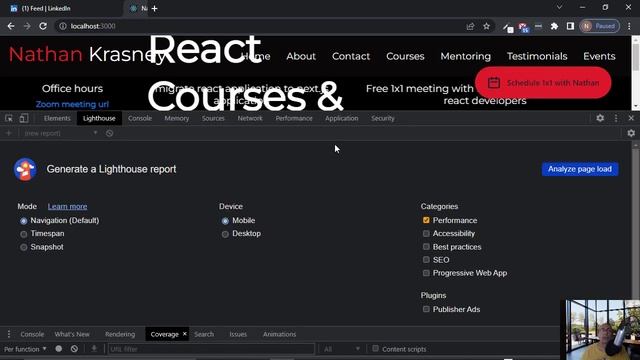This screenshot has width=640, height=360.
Task: Open All coverage type dropdown
Action: pyautogui.click(x=342, y=349)
